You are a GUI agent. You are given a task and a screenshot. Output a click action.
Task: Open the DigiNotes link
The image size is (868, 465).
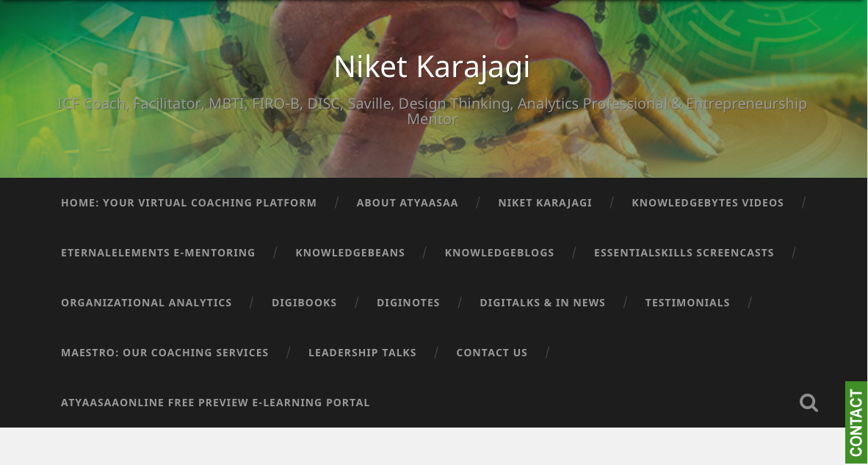click(x=408, y=303)
